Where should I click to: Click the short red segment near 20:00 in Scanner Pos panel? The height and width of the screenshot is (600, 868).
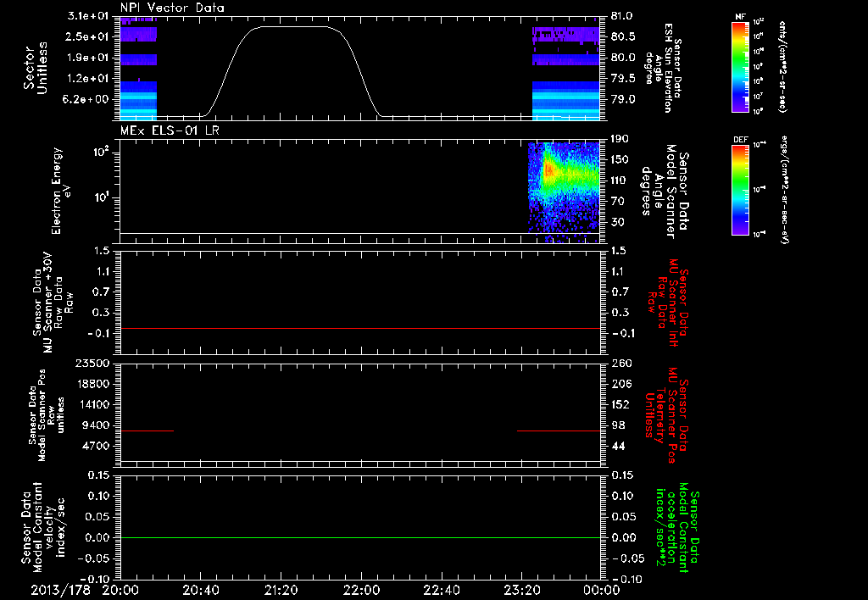(147, 431)
